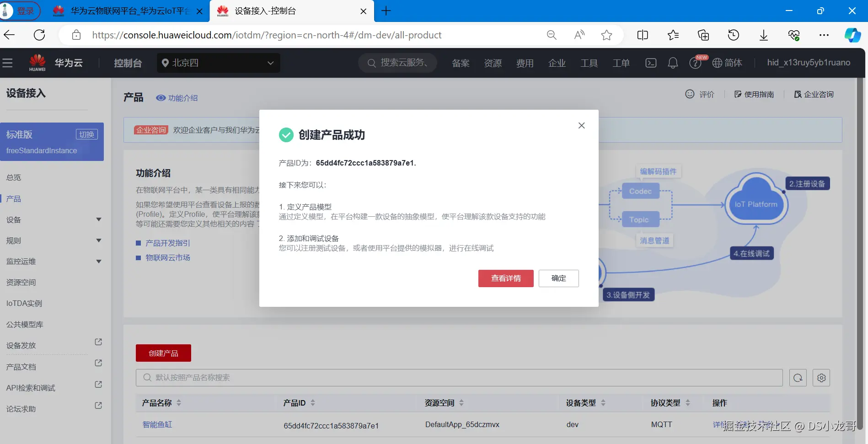Open split screen icon
Viewport: 868px width, 444px height.
[643, 35]
